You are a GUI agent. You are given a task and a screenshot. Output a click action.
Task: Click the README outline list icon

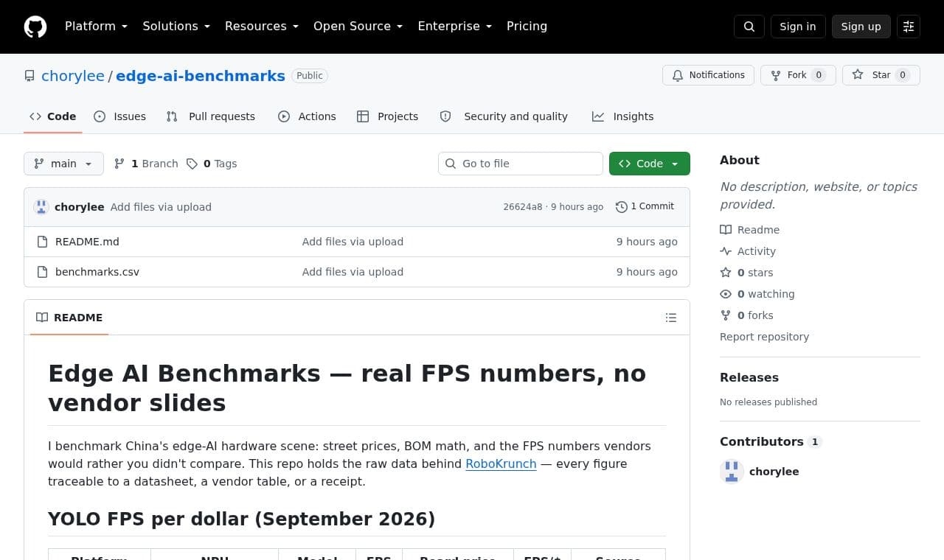pyautogui.click(x=671, y=318)
